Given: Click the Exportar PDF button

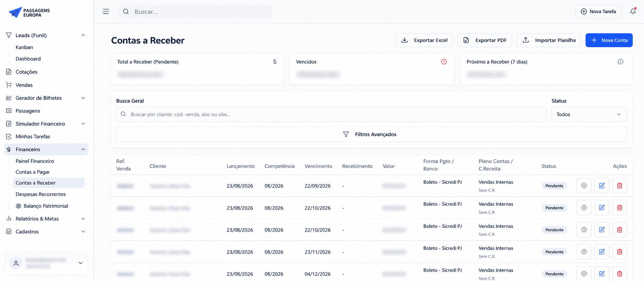Looking at the screenshot, I should (485, 40).
